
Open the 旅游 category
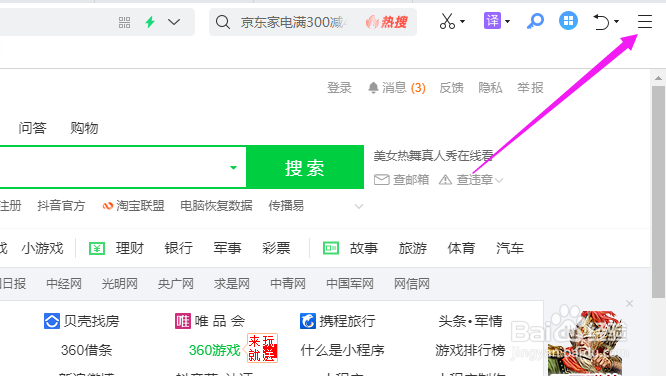tap(412, 248)
